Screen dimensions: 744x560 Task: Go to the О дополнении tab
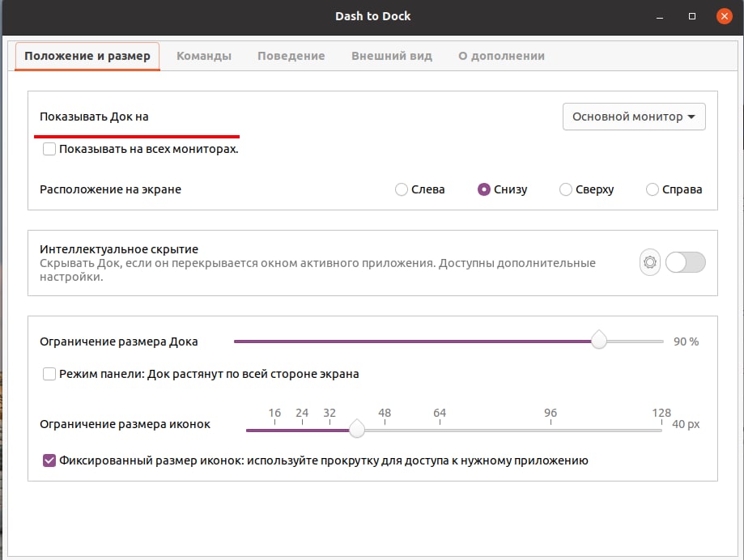(502, 57)
